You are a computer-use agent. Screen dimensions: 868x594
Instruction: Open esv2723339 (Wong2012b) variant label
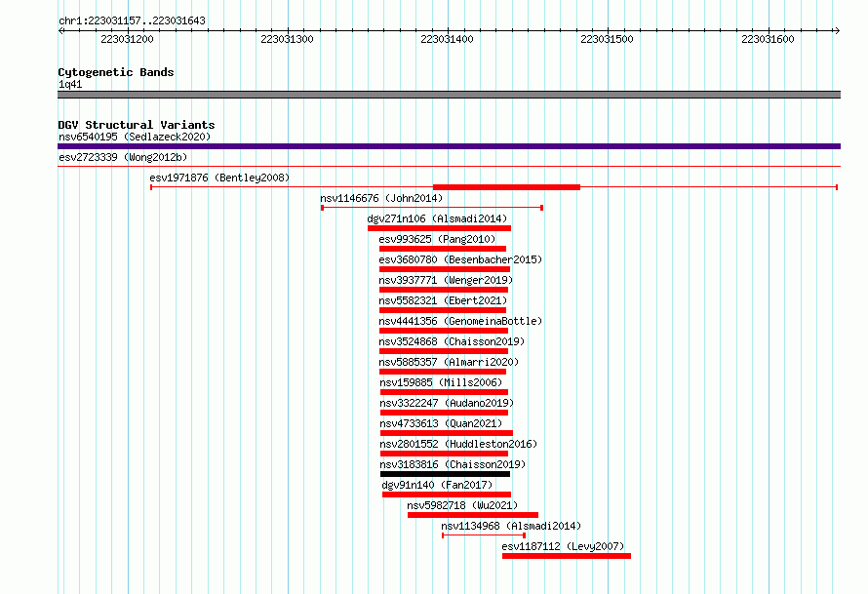click(123, 157)
